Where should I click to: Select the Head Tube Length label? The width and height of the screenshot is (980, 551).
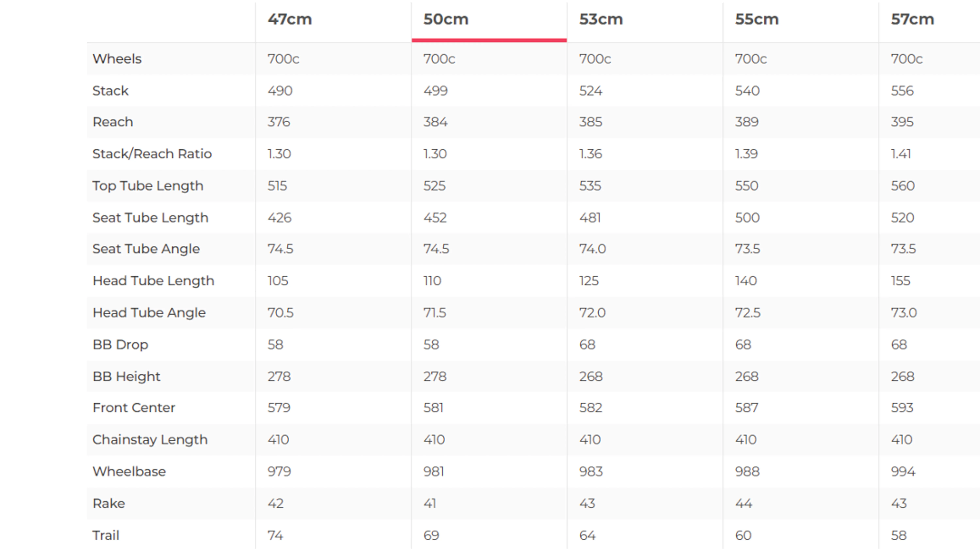pos(154,281)
